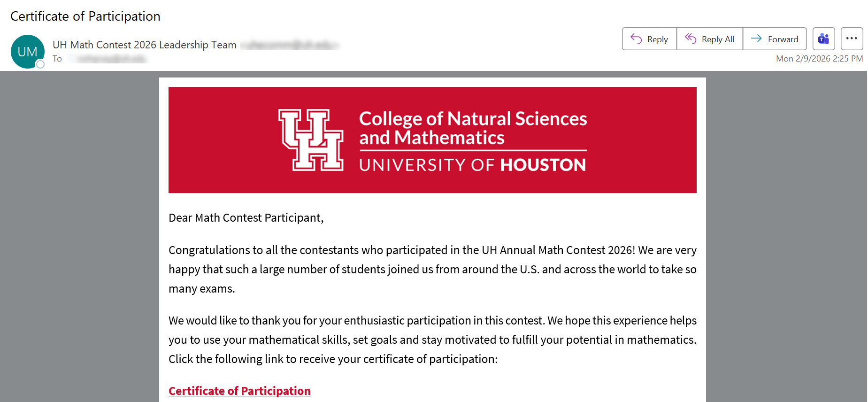Choose Reply All for this email
868x402 pixels.
709,39
